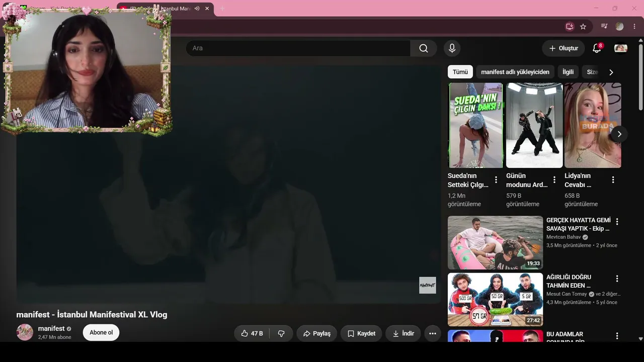
Task: Click the 2,47 Mn abone subscriber count
Action: click(x=54, y=337)
